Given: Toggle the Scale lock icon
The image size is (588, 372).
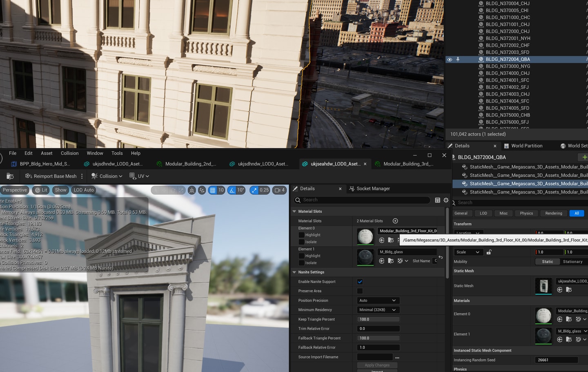Looking at the screenshot, I should (x=489, y=252).
